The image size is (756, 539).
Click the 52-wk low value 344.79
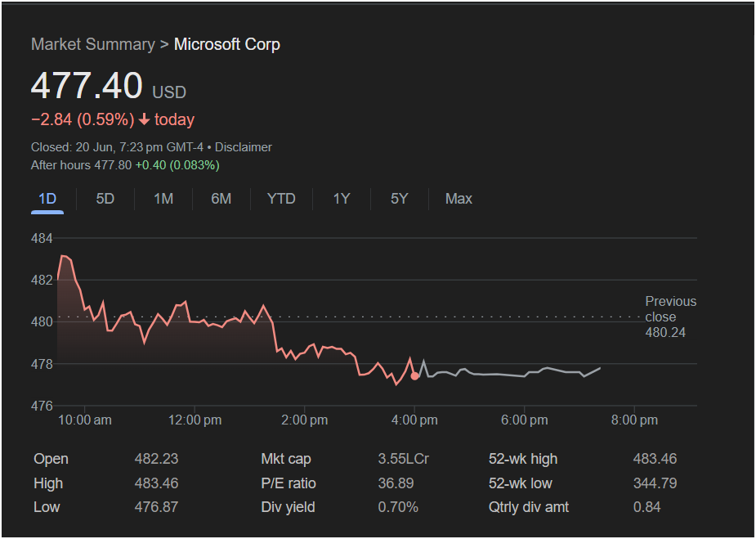point(655,483)
